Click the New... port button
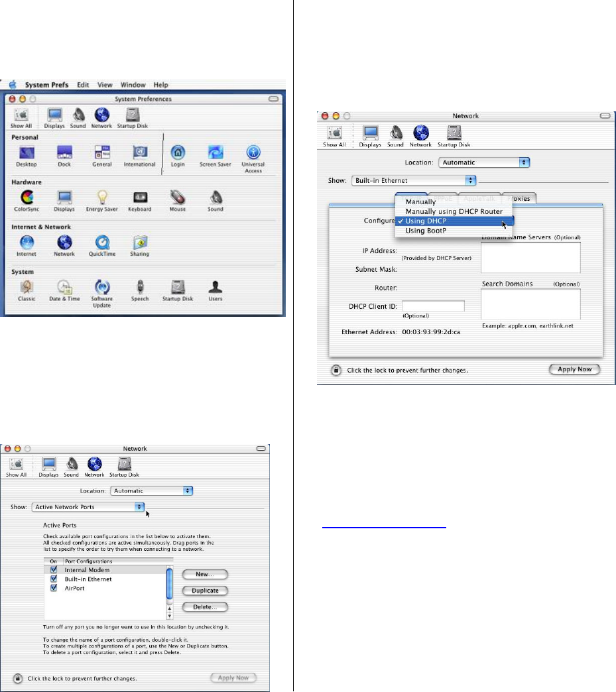This screenshot has height=692, width=616. (x=205, y=574)
